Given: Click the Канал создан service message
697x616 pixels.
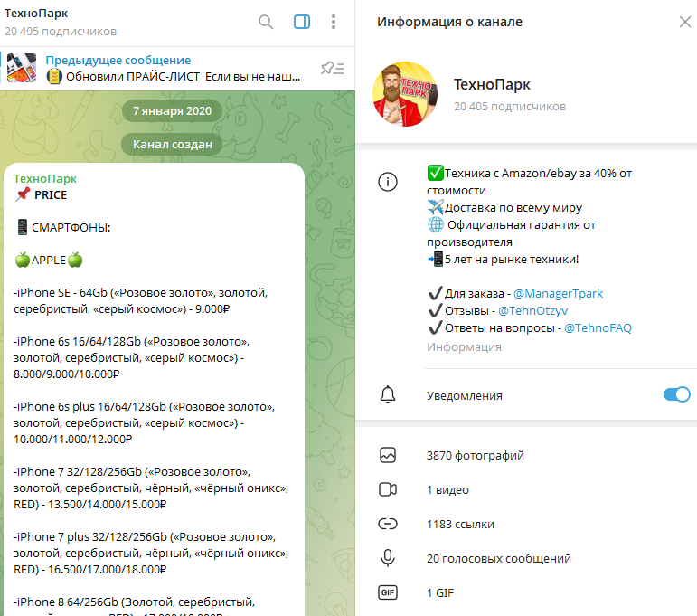Looking at the screenshot, I should [172, 144].
